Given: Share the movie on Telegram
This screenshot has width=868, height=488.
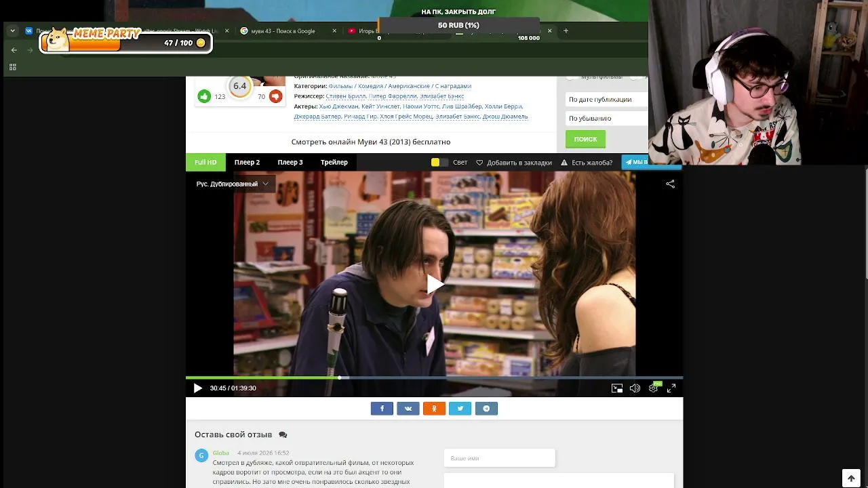Looking at the screenshot, I should click(x=486, y=409).
